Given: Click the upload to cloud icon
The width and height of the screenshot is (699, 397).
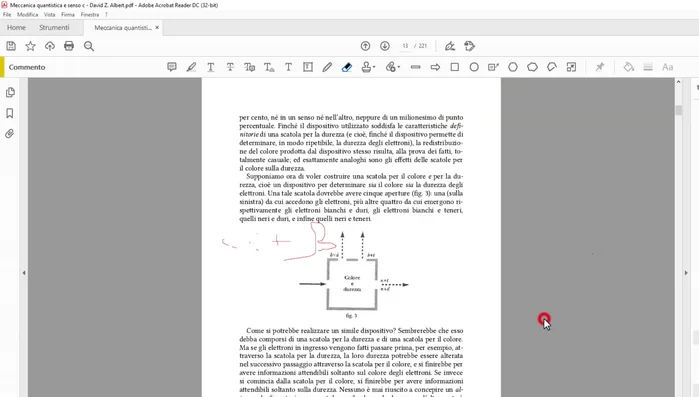Looking at the screenshot, I should 49,46.
